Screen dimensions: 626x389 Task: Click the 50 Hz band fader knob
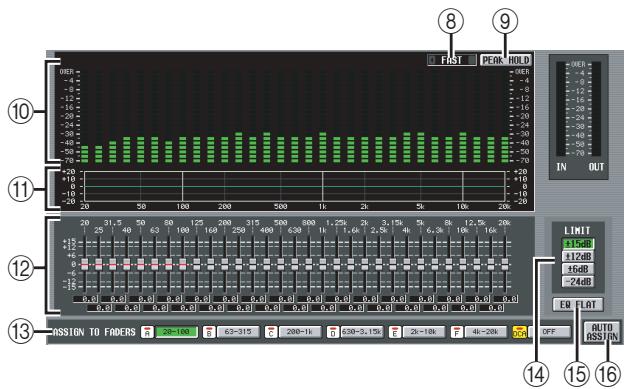coord(141,264)
